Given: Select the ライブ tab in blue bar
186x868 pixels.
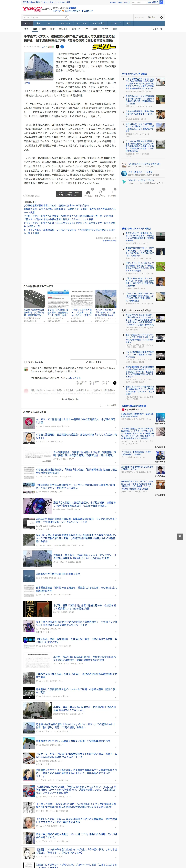Looking at the screenshot, I should [49, 24].
